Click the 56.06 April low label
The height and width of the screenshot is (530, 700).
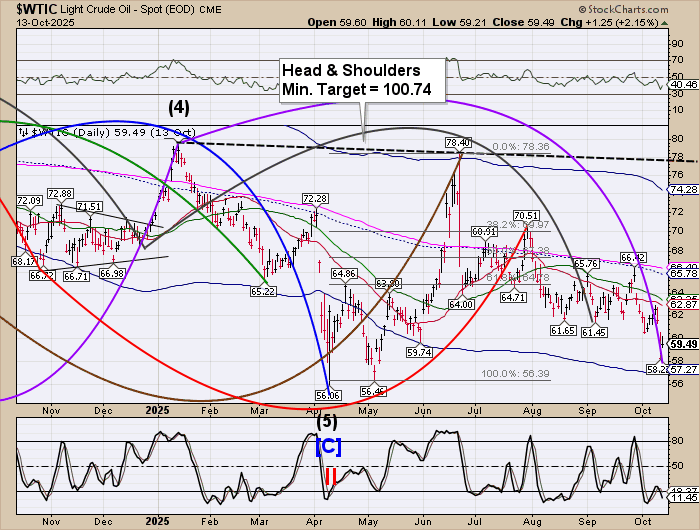pos(329,395)
